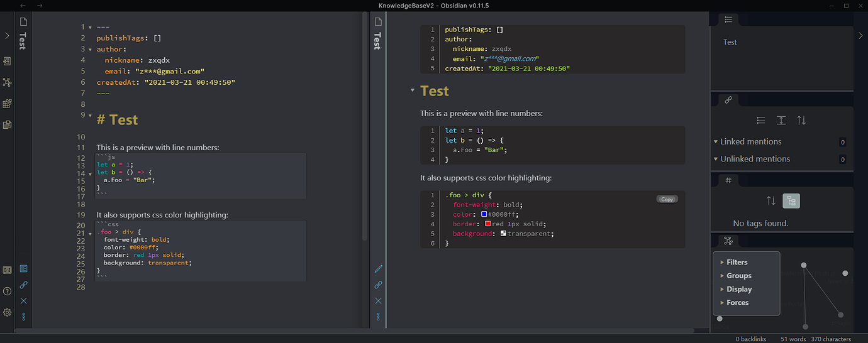Open settings gear in left ribbon

tap(7, 312)
